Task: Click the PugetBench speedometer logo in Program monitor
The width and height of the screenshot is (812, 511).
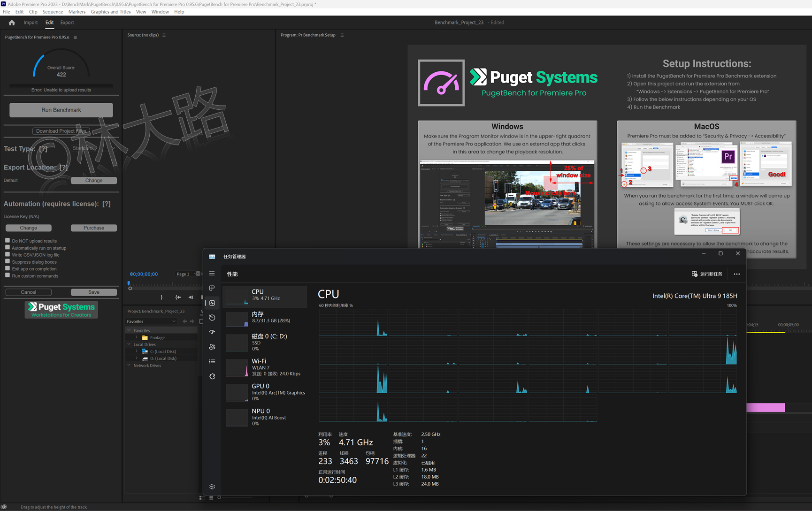Action: tap(441, 83)
